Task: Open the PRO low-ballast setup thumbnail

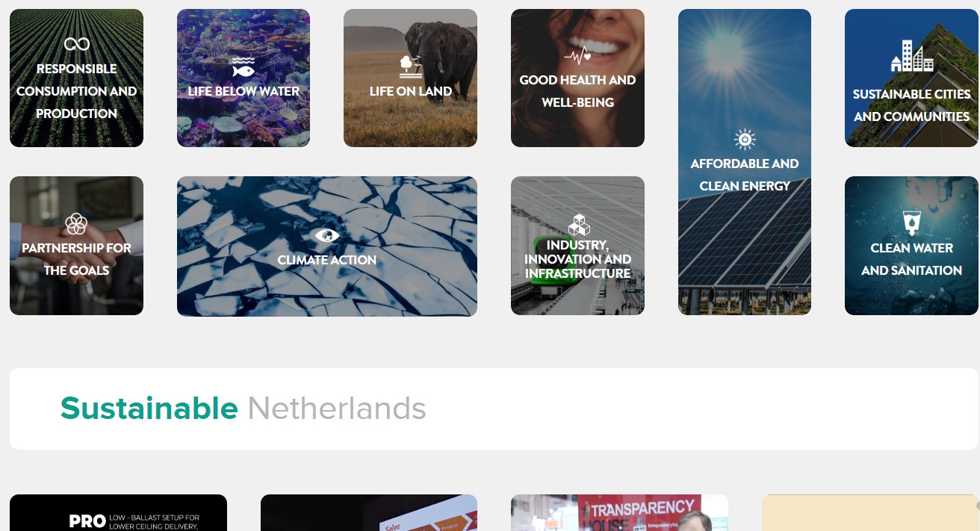Action: pyautogui.click(x=118, y=512)
